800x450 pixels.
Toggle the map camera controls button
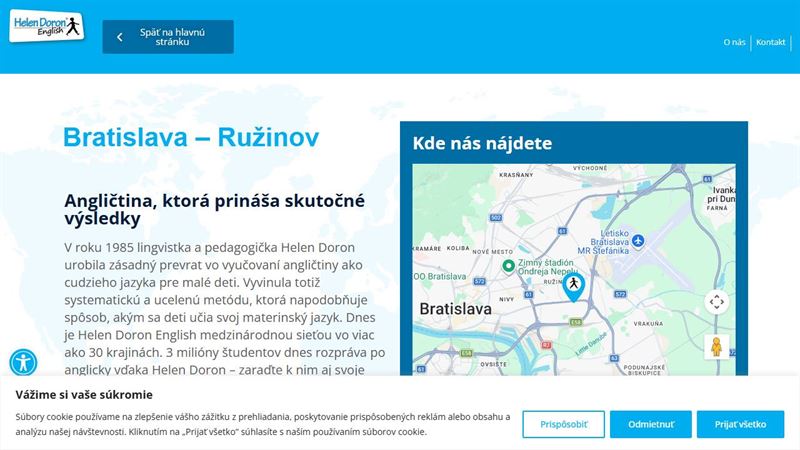click(x=716, y=302)
